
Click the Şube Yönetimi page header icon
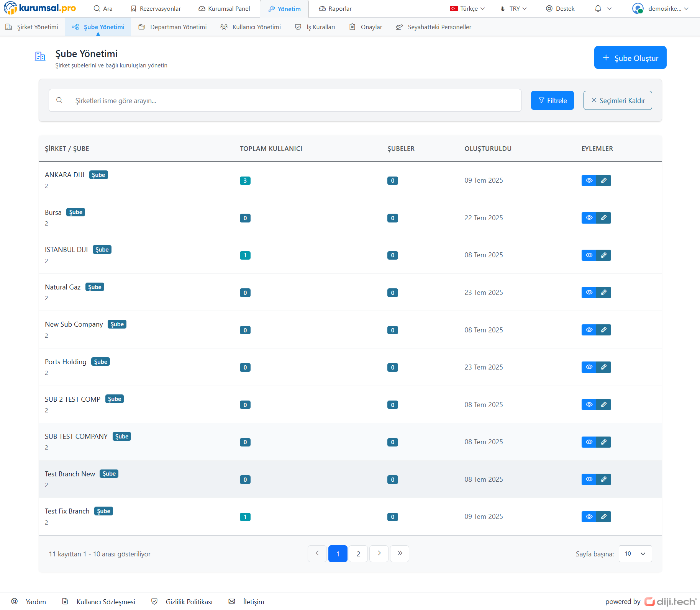coord(40,56)
